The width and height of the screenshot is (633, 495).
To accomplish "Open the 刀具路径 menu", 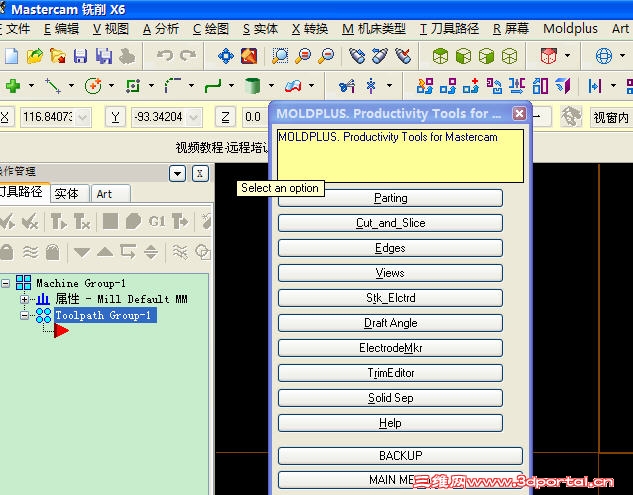I will (449, 29).
